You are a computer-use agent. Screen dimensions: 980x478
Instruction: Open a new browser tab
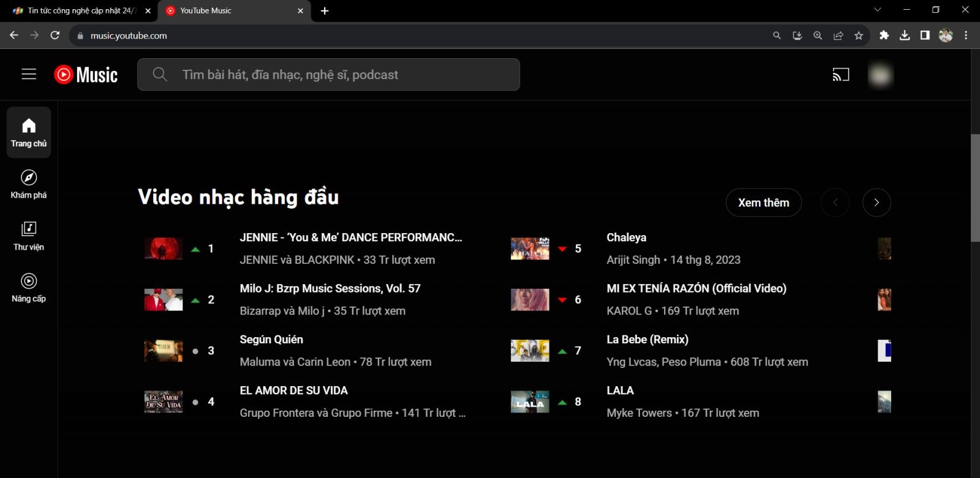[325, 10]
